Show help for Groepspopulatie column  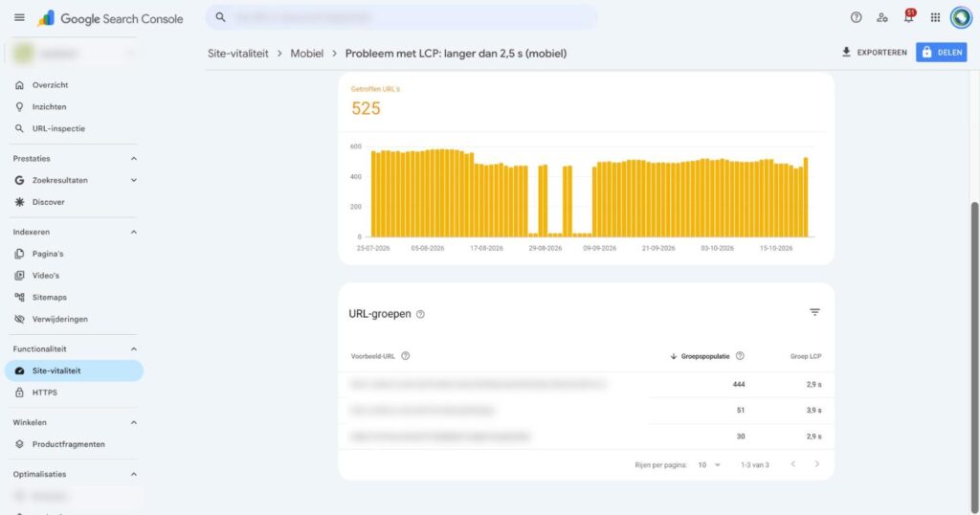click(740, 356)
